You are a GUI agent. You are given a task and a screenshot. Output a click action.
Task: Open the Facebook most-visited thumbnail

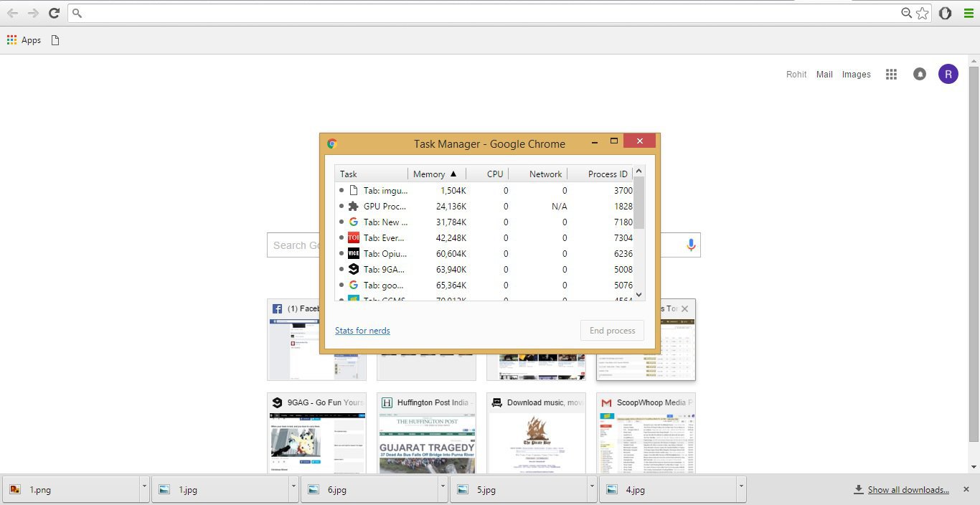click(316, 340)
